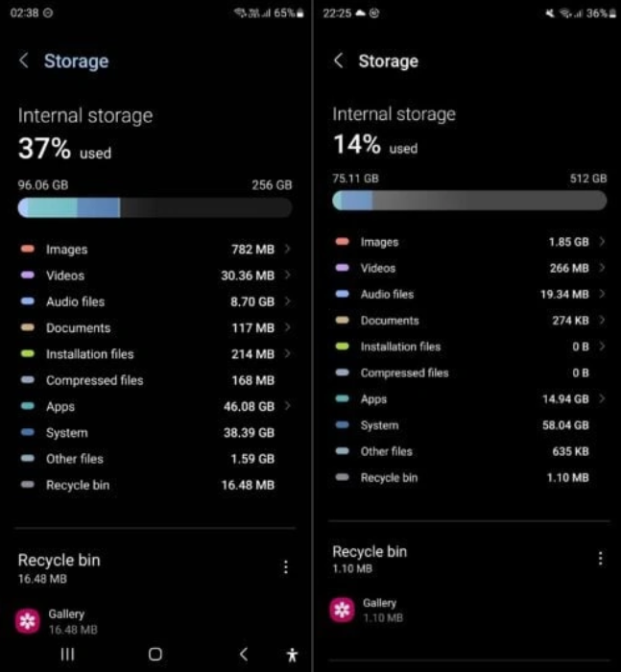This screenshot has height=672, width=621.
Task: Open Audio files showing 8.70 GB
Action: point(156,301)
